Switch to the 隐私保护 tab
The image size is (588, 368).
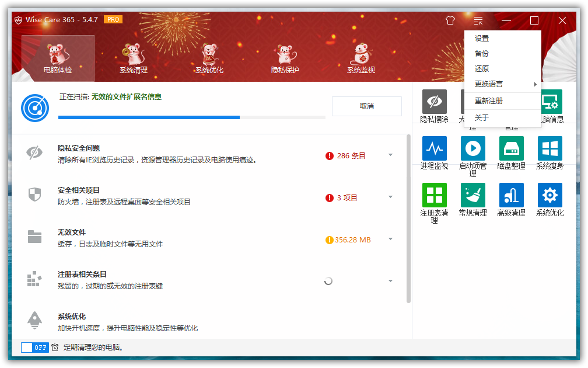pos(285,58)
